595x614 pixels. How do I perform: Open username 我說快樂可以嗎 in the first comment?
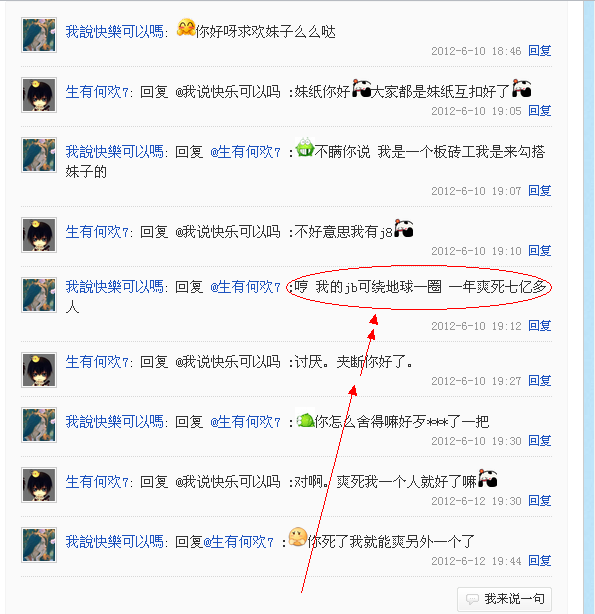coord(114,32)
